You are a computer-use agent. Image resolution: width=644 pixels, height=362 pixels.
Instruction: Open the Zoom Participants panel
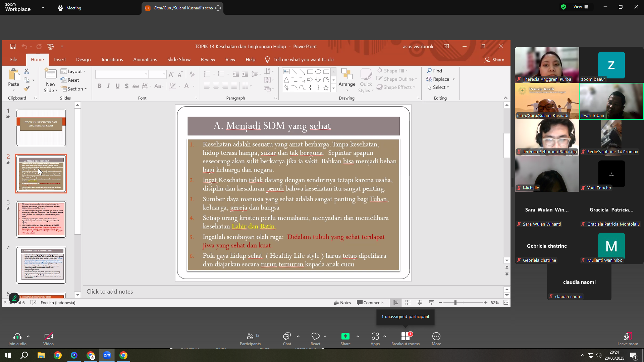250,339
